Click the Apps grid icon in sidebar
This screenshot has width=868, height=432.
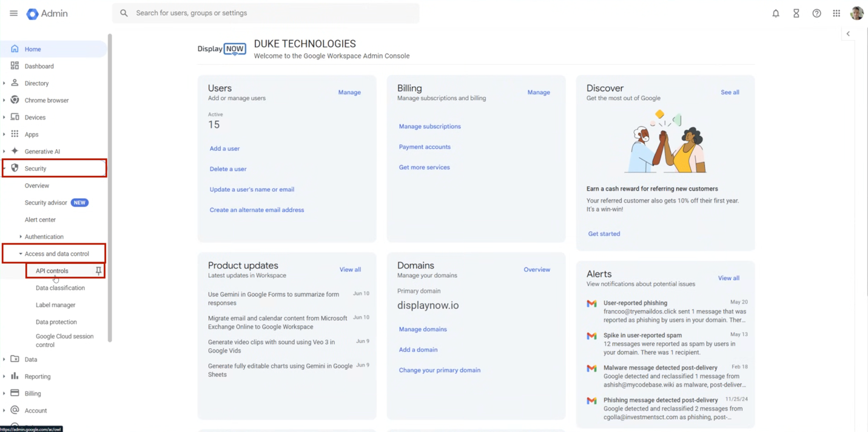point(15,133)
